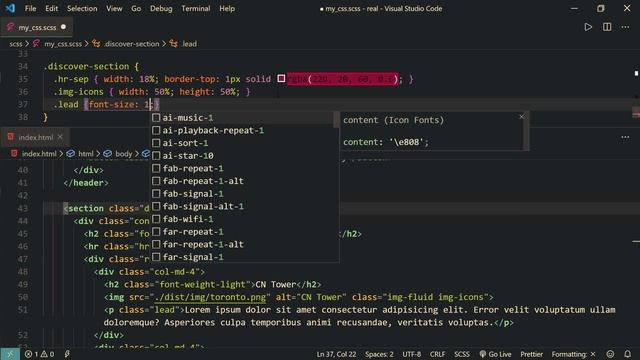Click html breadcrumb
This screenshot has width=640, height=360.
(86, 153)
